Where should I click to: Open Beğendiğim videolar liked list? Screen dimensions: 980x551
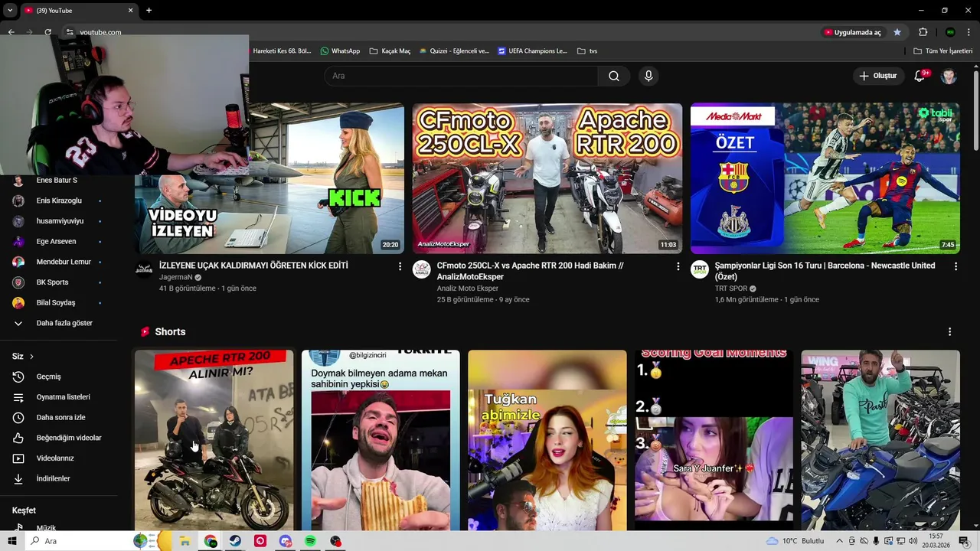click(57, 438)
